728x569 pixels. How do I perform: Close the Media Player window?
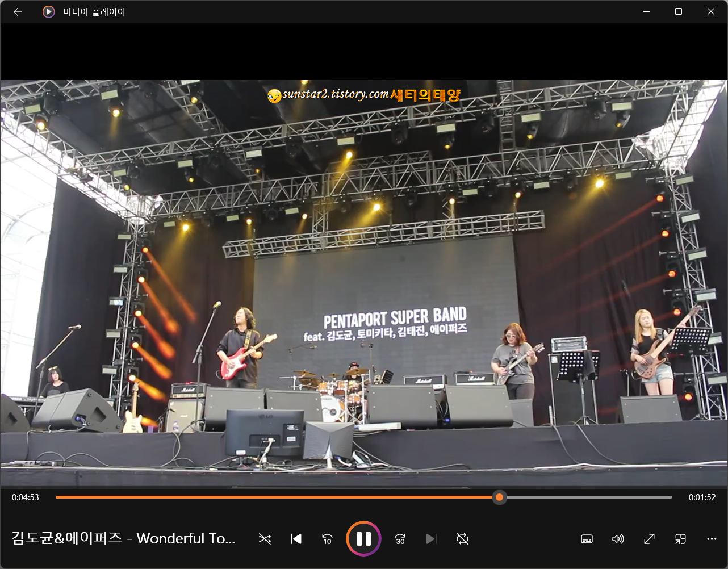(711, 12)
